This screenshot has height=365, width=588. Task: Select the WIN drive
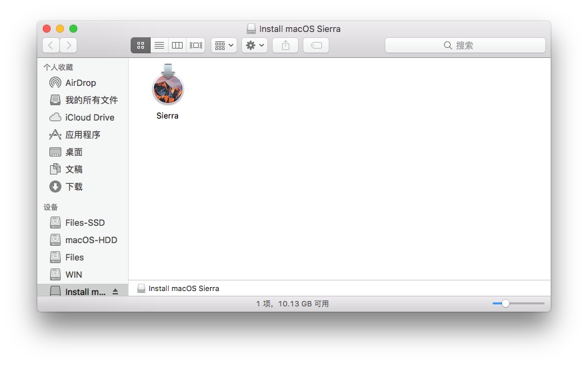coord(83,274)
